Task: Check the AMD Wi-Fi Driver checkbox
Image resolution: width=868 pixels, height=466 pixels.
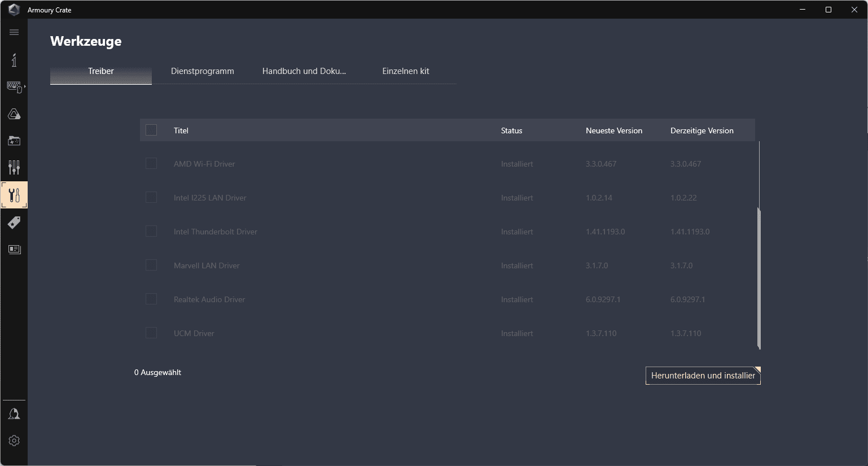Action: click(x=151, y=163)
